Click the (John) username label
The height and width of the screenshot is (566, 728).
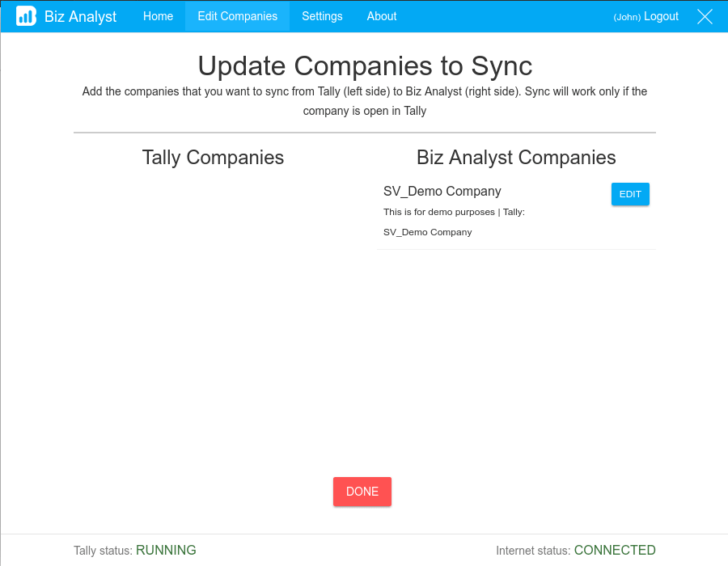click(627, 17)
